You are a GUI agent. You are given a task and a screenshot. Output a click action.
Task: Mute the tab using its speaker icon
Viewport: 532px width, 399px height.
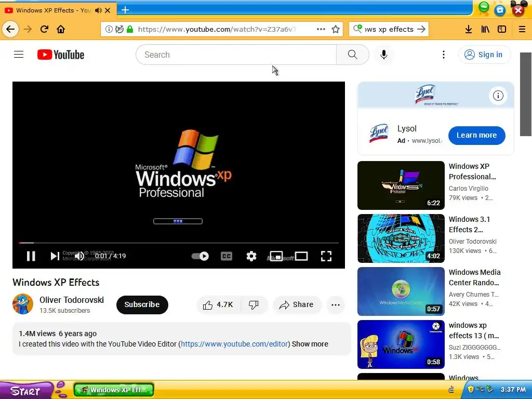[98, 10]
